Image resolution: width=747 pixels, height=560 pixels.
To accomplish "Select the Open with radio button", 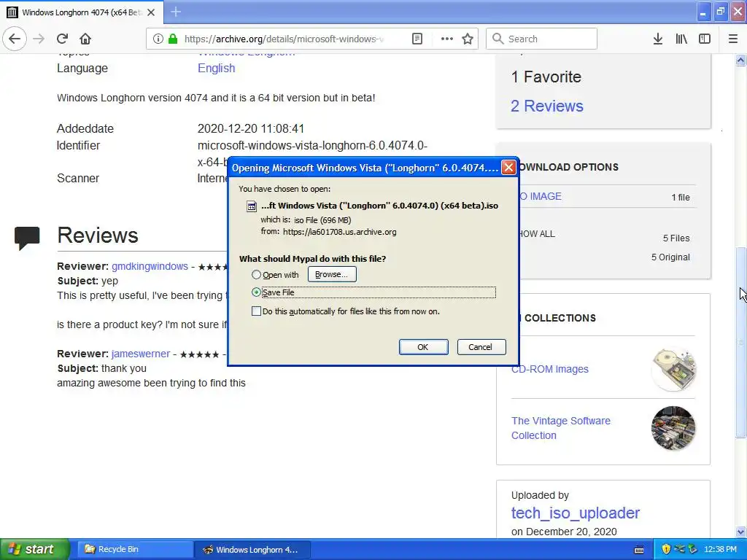I will [256, 275].
